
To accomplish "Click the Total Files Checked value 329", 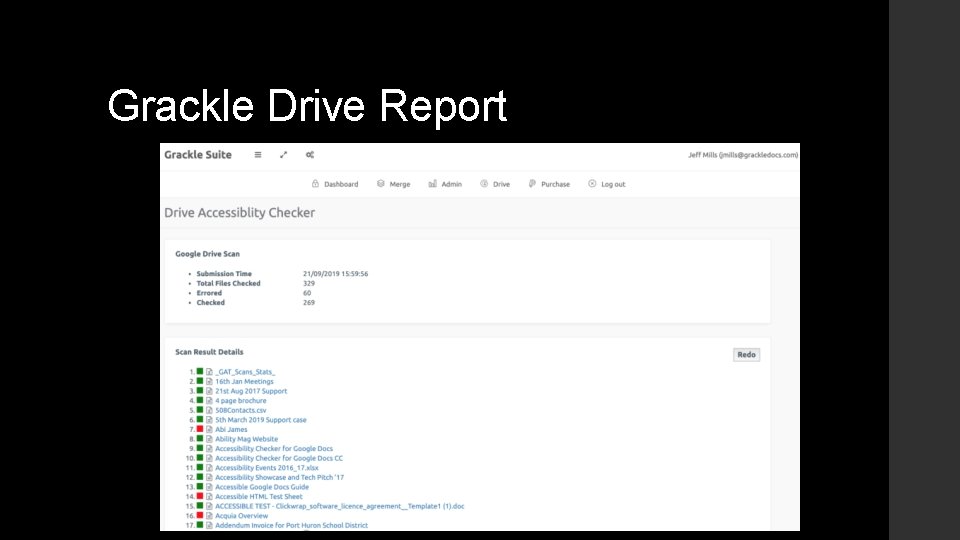I will (x=309, y=283).
